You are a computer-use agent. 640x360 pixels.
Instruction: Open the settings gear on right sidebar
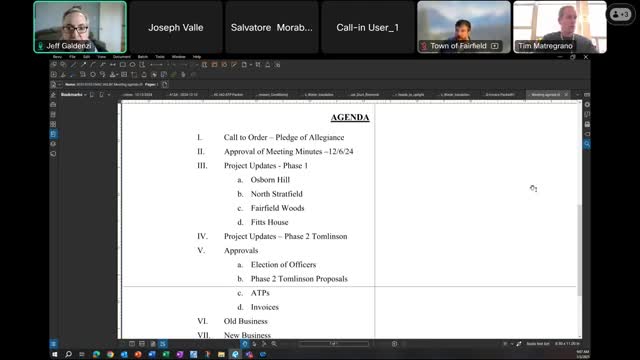[587, 104]
